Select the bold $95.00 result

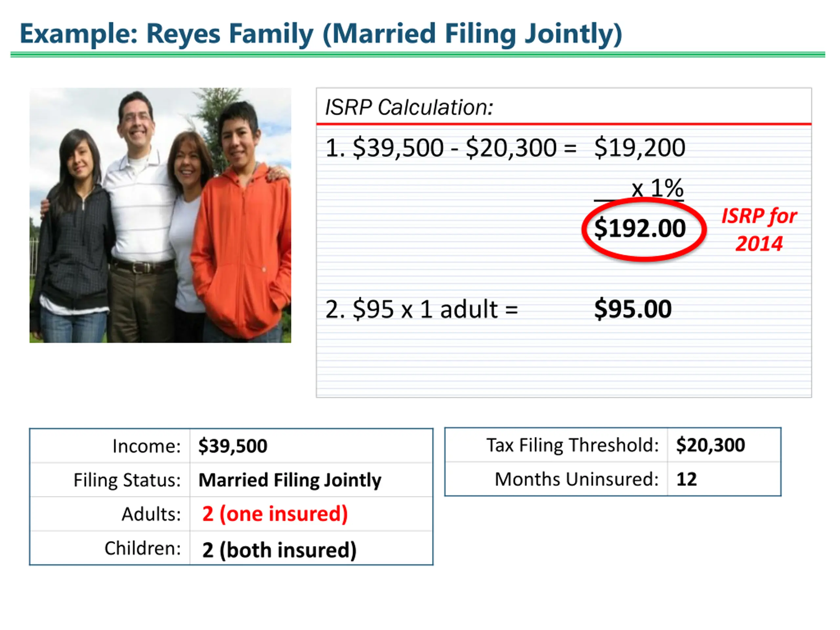point(633,309)
